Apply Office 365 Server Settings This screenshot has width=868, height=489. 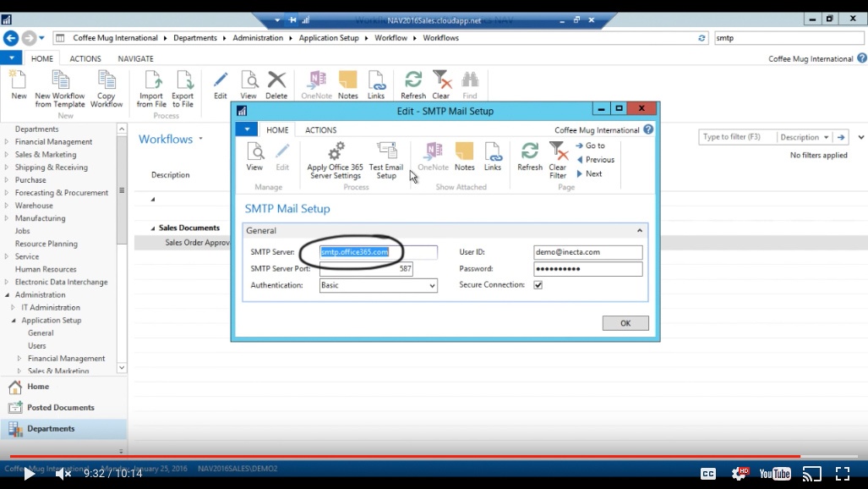(x=335, y=160)
